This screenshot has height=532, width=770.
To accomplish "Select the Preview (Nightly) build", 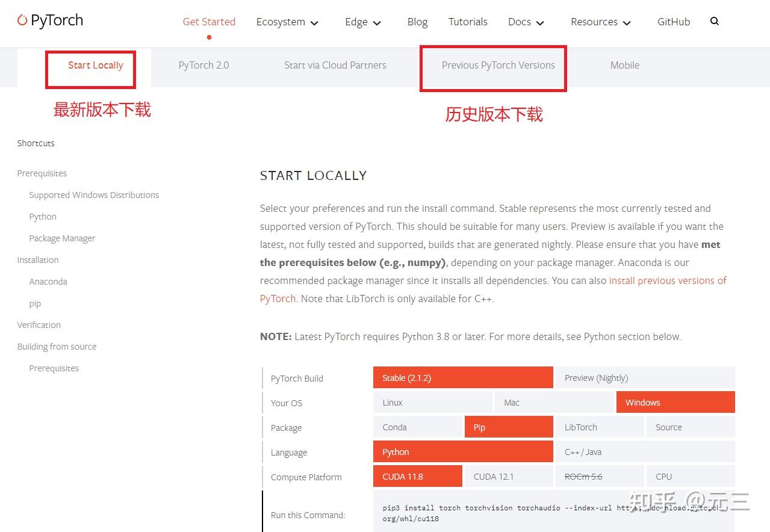I will pyautogui.click(x=596, y=378).
